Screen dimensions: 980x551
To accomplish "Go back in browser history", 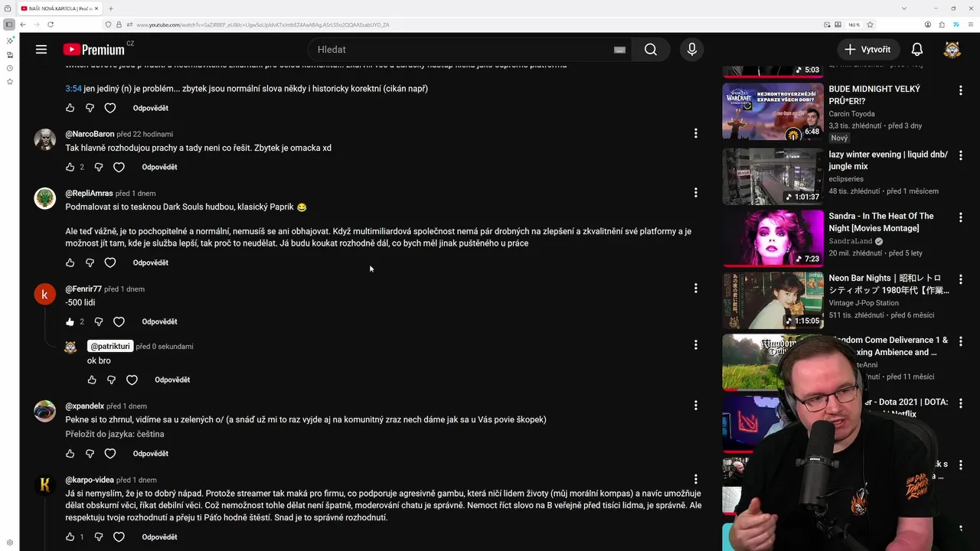I will pyautogui.click(x=23, y=24).
